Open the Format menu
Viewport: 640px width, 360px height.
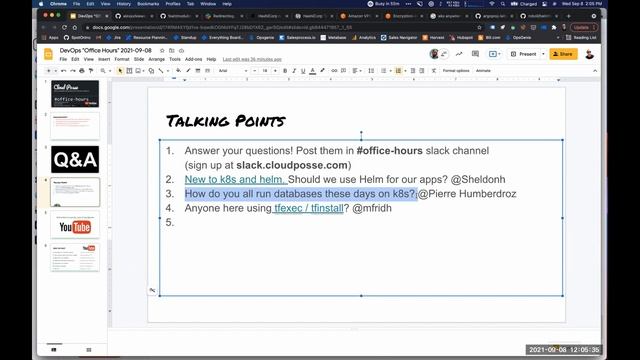(x=122, y=59)
